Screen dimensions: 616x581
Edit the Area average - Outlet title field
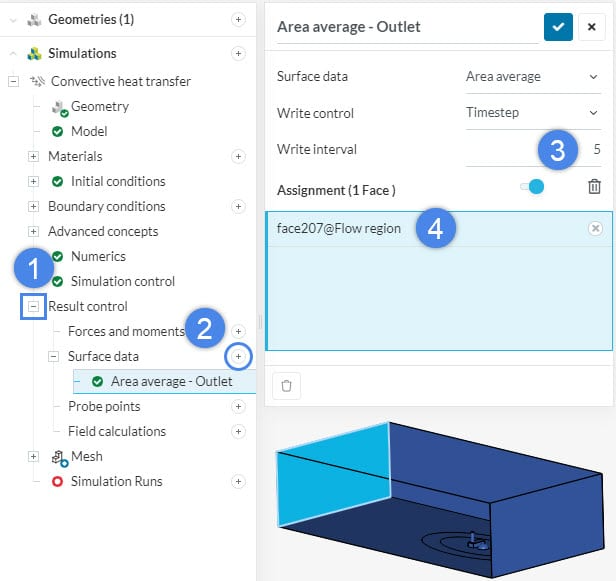tap(407, 27)
